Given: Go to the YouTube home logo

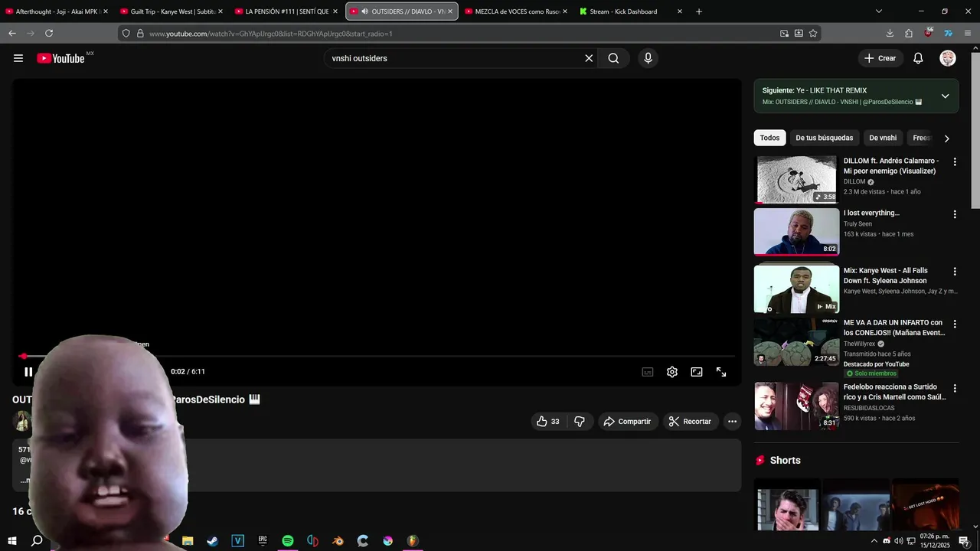Looking at the screenshot, I should (60, 58).
